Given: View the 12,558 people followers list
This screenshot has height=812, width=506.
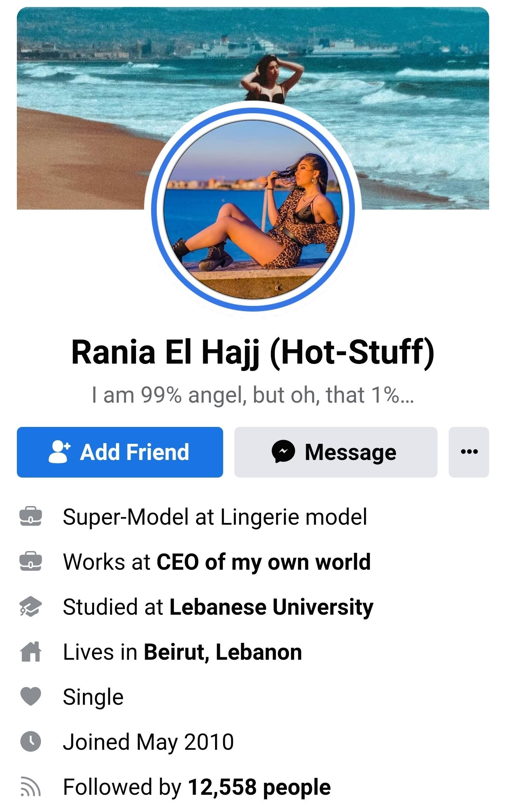Looking at the screenshot, I should (x=259, y=787).
